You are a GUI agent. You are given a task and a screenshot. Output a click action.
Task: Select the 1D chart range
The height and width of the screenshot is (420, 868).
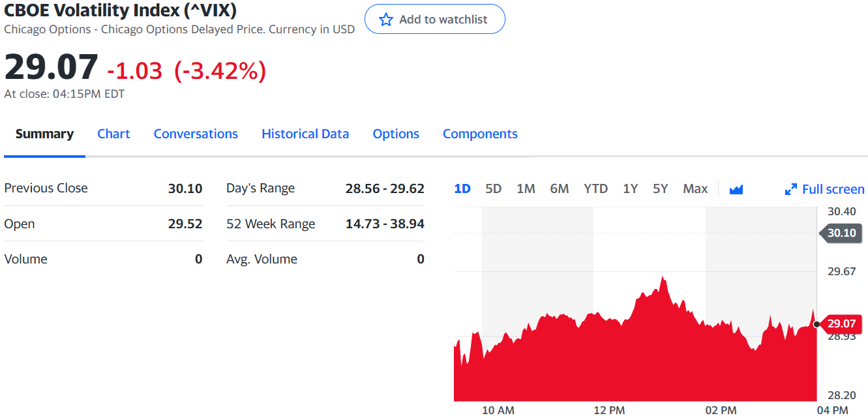462,188
